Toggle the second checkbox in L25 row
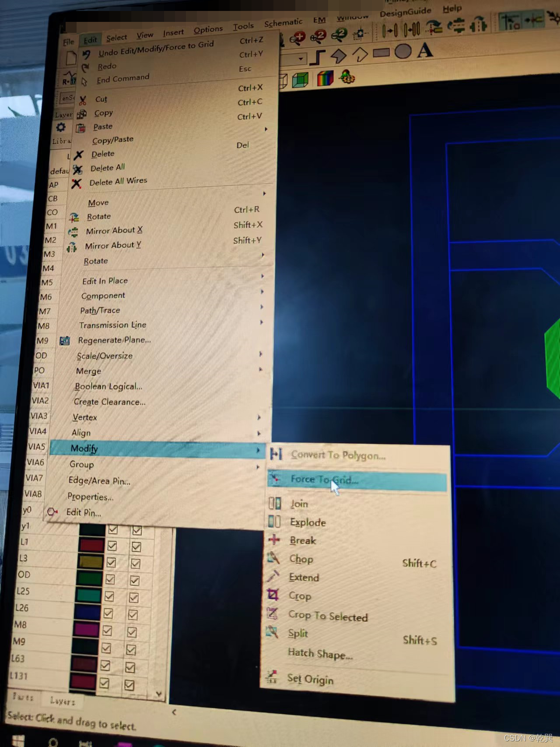 point(134,598)
